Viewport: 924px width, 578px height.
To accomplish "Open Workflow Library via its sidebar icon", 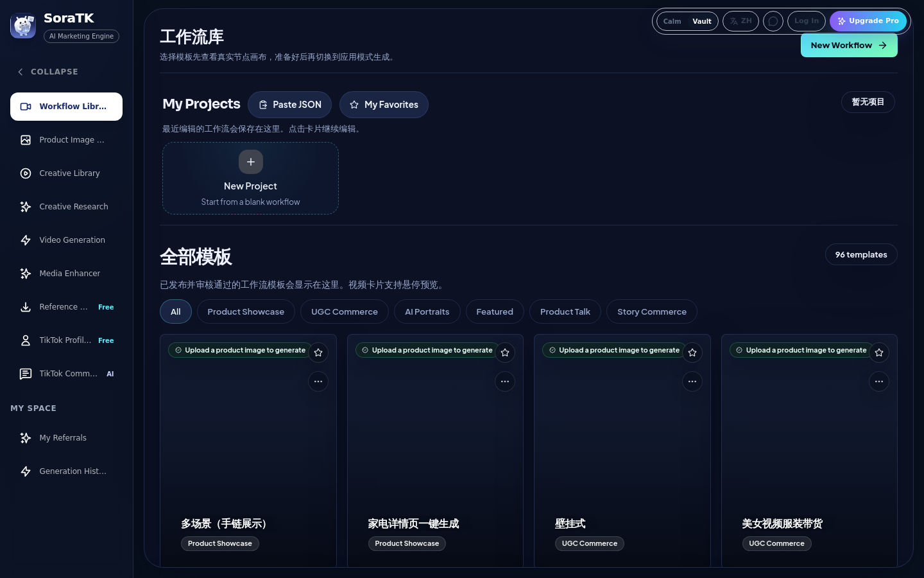I will tap(26, 107).
